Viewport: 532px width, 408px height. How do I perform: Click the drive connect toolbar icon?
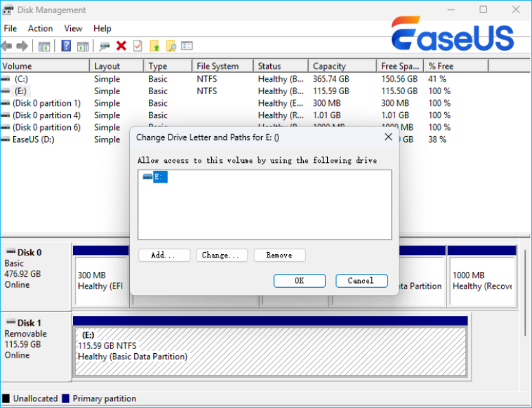[x=105, y=46]
